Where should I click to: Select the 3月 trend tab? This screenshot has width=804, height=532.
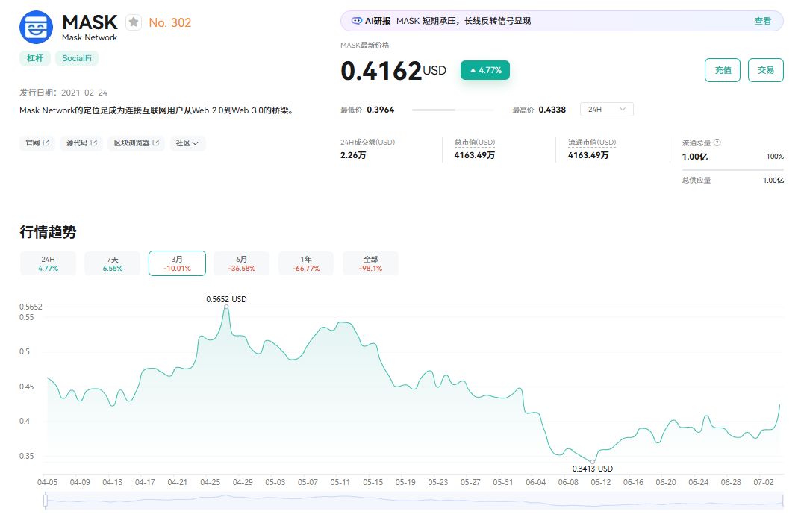(177, 263)
